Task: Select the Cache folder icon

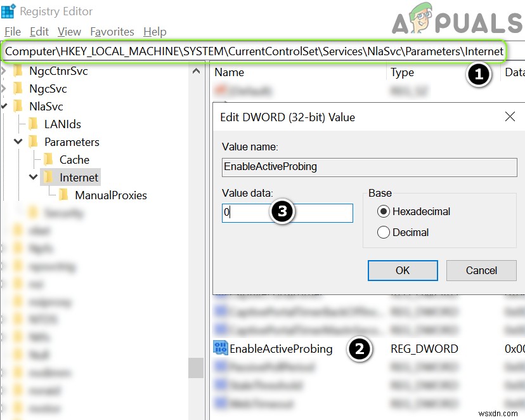Action: (x=48, y=159)
